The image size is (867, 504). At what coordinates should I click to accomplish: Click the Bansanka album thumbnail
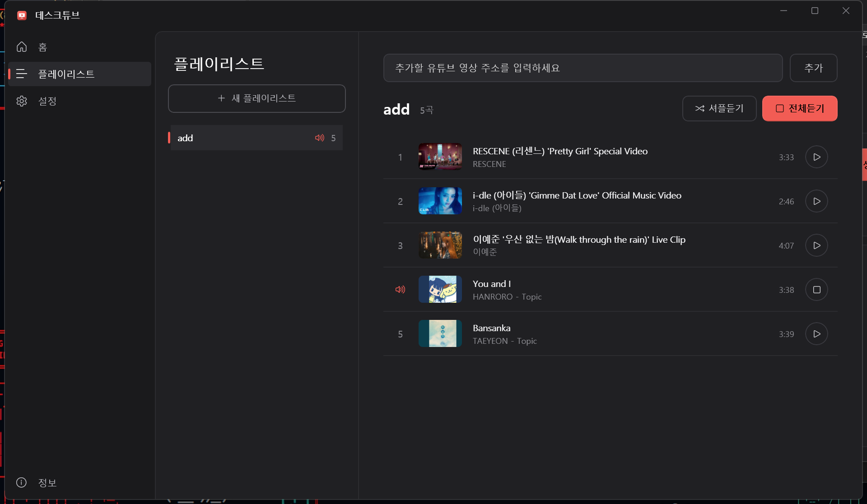[440, 333]
